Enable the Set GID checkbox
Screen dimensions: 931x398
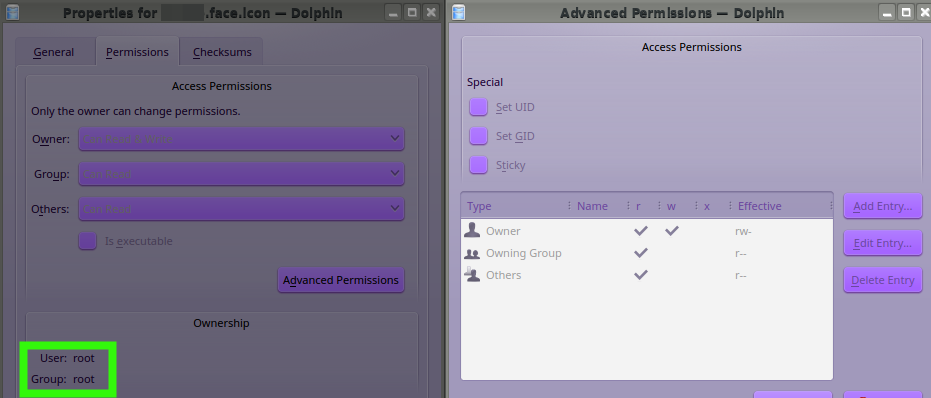click(479, 136)
